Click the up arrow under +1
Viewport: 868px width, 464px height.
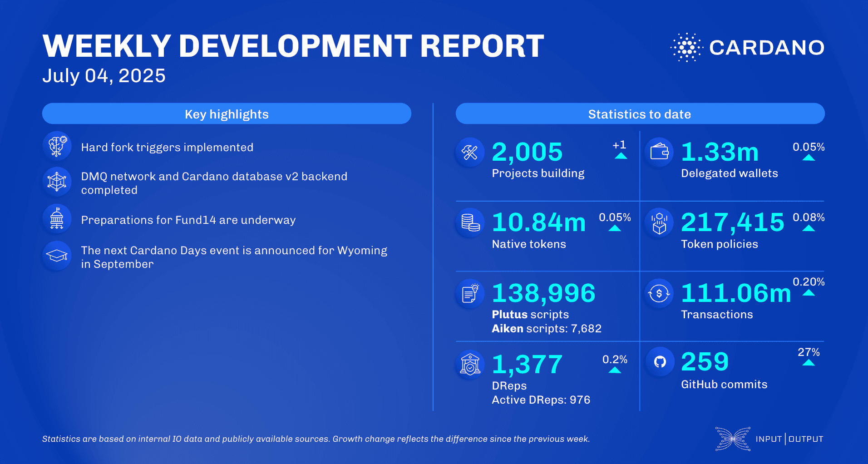(621, 156)
